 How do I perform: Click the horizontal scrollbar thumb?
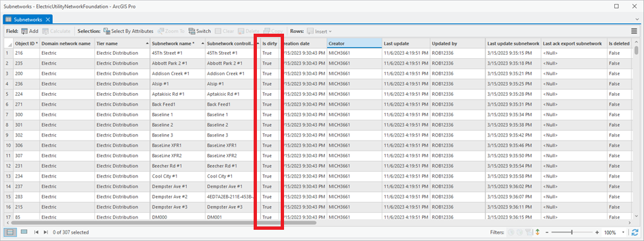click(x=162, y=223)
